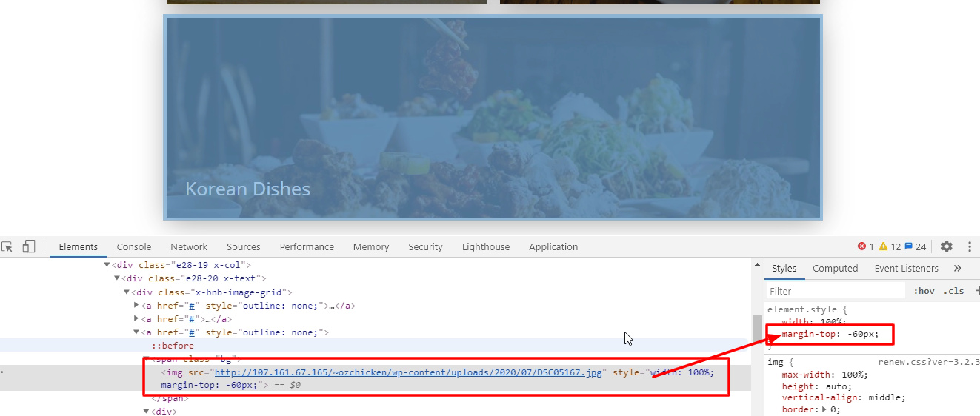This screenshot has height=416, width=980.
Task: Switch to the Elements tab
Action: point(79,246)
